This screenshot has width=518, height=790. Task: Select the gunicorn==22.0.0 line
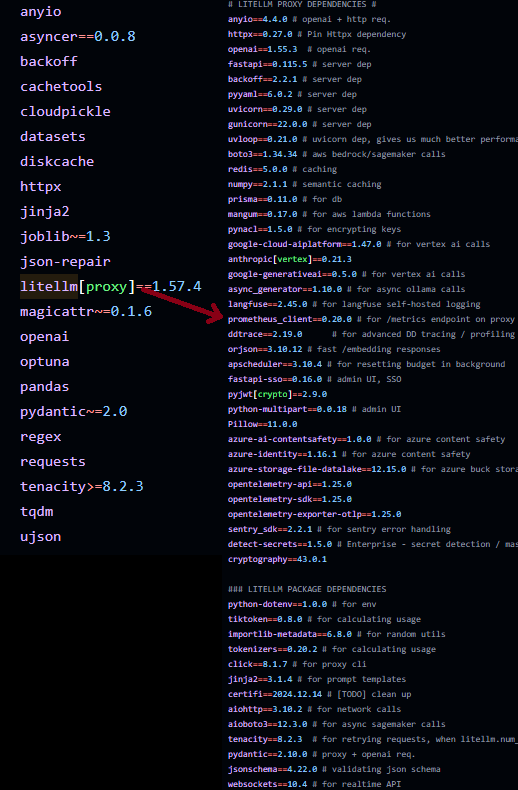(x=299, y=124)
